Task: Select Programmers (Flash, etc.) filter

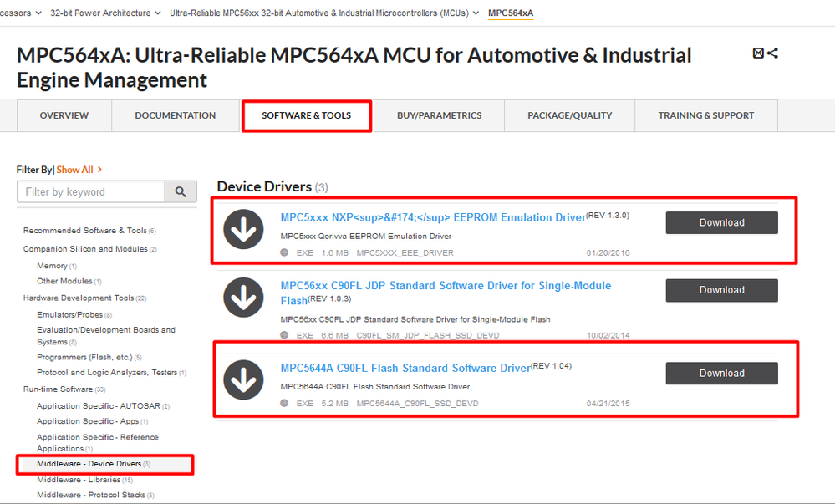Action: pyautogui.click(x=84, y=357)
